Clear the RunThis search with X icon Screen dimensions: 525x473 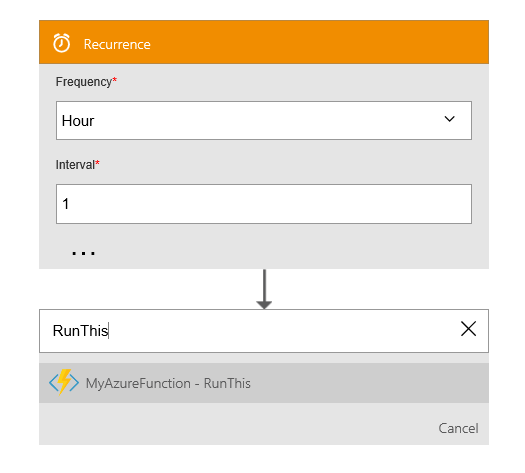click(468, 329)
